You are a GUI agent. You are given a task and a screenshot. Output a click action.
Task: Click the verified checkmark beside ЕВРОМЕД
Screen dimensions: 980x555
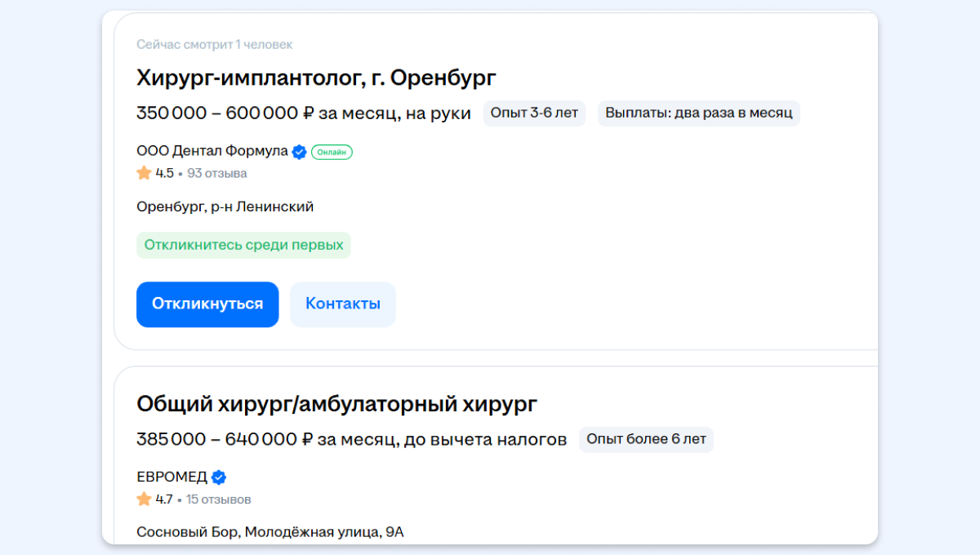point(219,477)
